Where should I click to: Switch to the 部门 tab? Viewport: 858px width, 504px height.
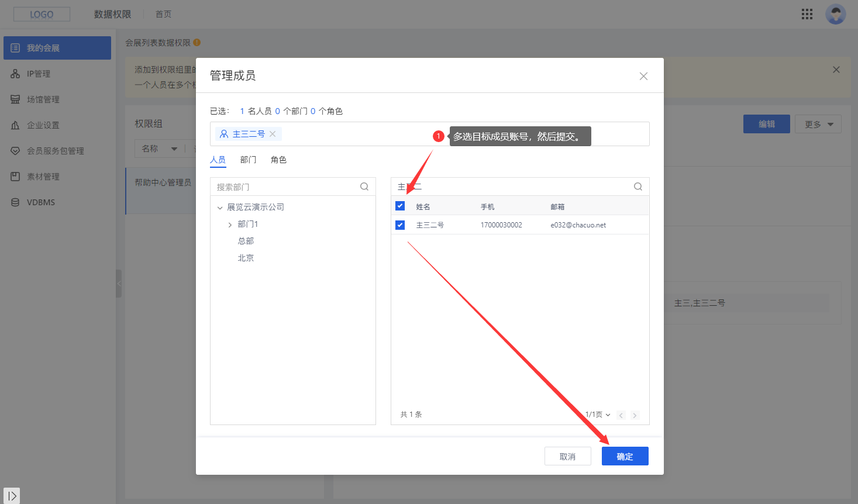pyautogui.click(x=248, y=160)
